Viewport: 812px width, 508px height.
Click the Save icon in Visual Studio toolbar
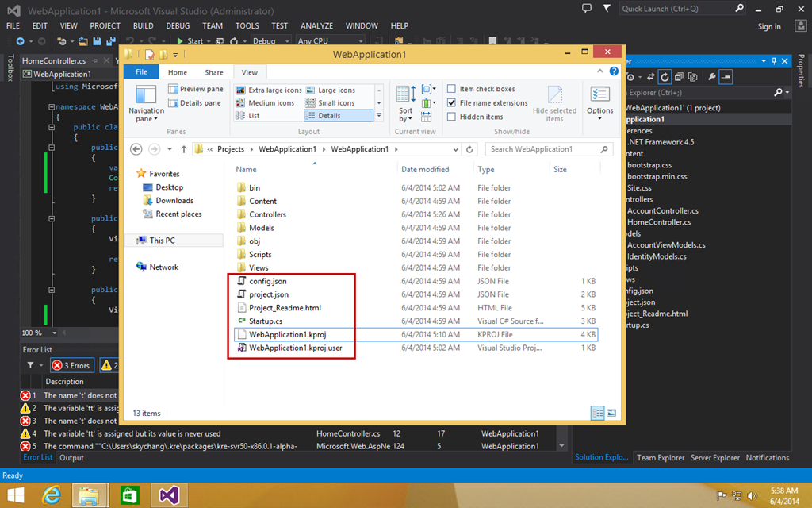[x=97, y=41]
